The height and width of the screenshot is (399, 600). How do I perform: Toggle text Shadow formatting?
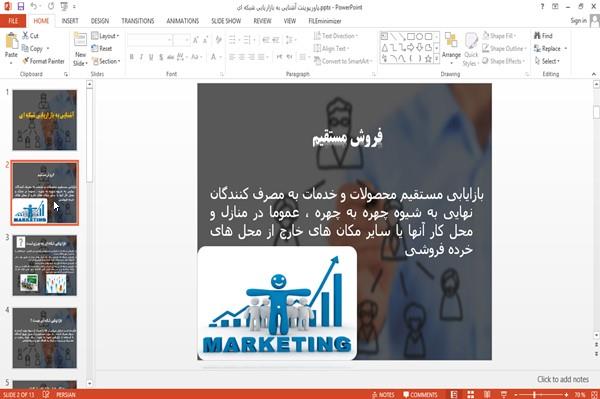pos(161,57)
